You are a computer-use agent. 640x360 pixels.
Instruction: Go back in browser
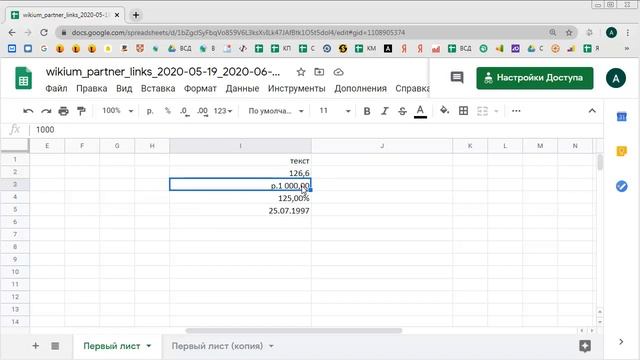[12, 32]
